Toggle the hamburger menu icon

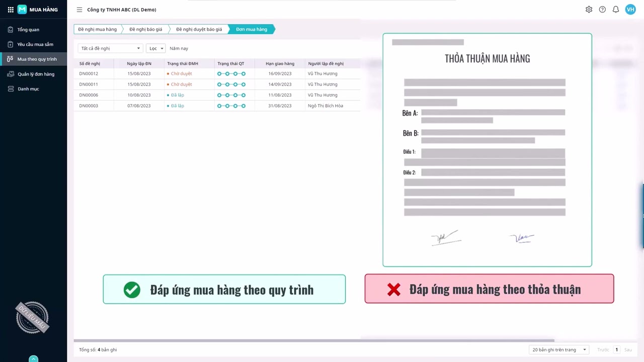(x=79, y=10)
